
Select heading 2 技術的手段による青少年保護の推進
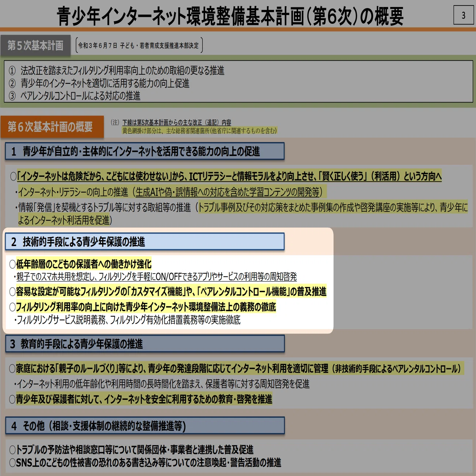pos(145,242)
